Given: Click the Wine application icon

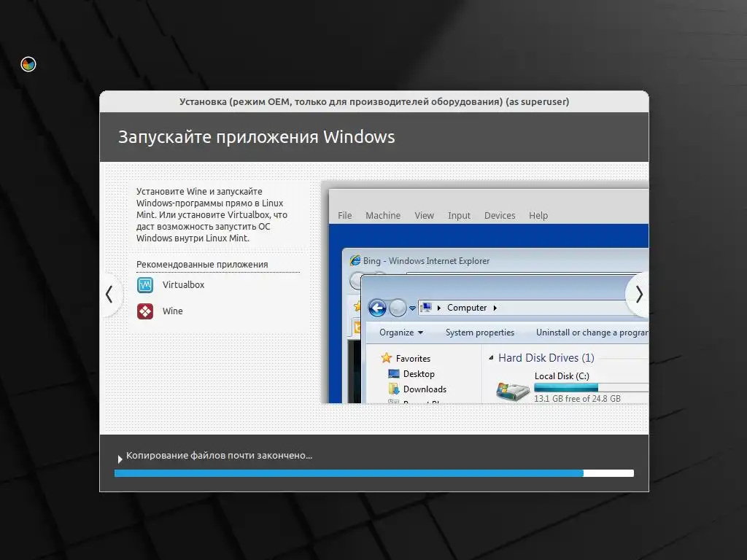Looking at the screenshot, I should point(145,311).
